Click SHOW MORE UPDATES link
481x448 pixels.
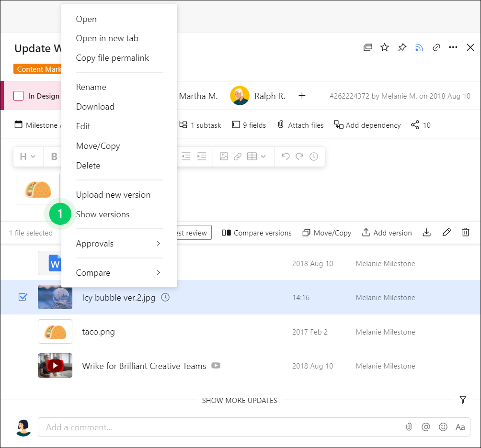(240, 400)
